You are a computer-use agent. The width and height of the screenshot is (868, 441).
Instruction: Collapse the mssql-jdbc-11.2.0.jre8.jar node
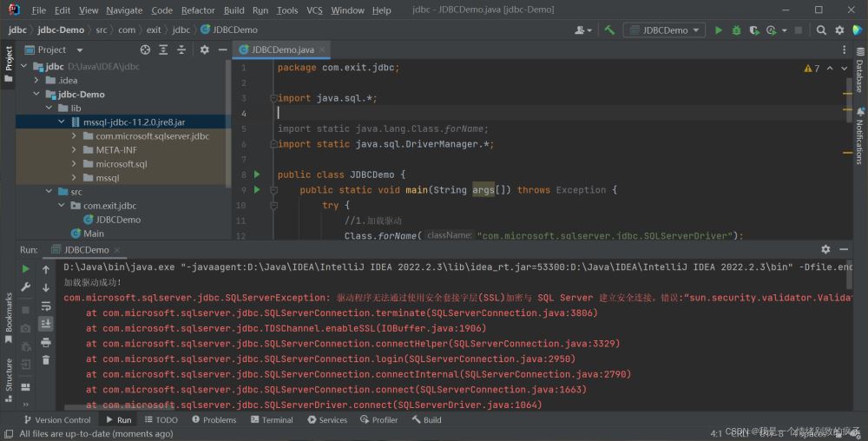click(x=62, y=122)
